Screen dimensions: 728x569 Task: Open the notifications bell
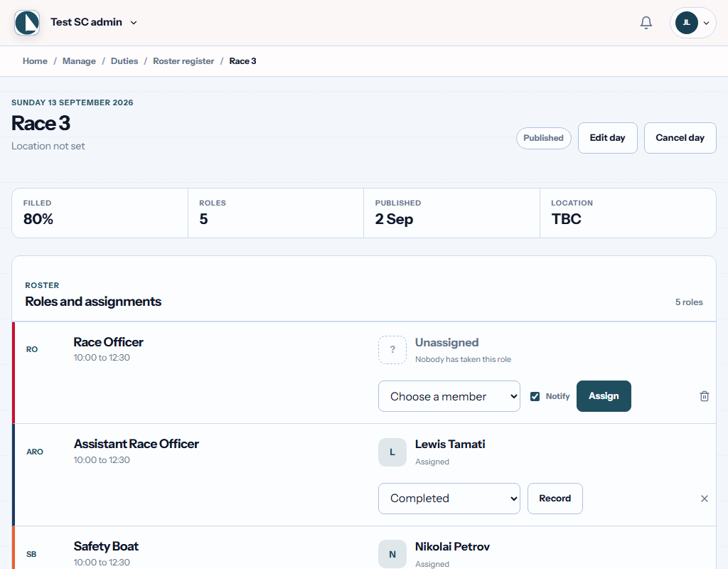(x=646, y=22)
